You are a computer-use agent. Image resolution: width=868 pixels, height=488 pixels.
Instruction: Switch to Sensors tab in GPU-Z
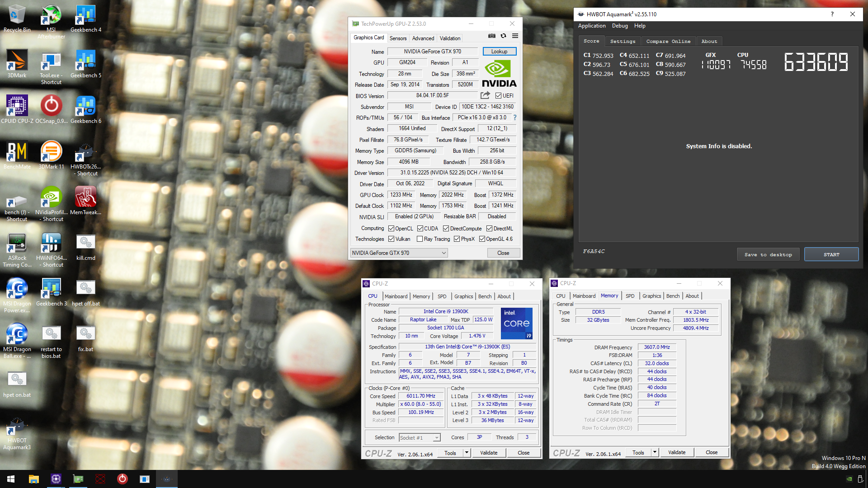tap(398, 38)
